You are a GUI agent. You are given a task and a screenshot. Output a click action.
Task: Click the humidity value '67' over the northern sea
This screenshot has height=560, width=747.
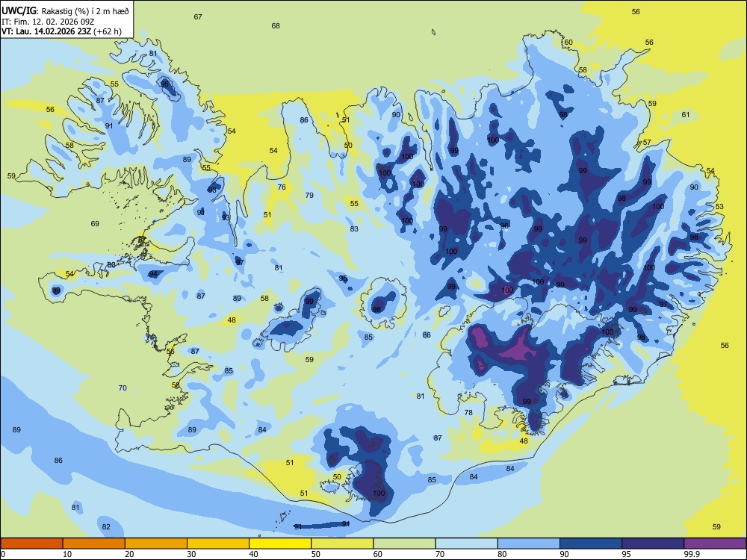click(198, 16)
